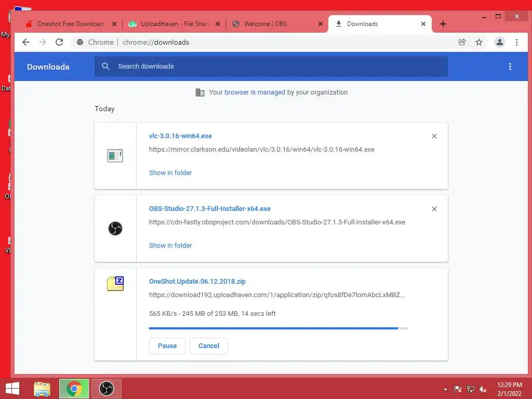Screen dimensions: 532x399
Task: Show OBS-Studio installer in folder
Action: 170,245
